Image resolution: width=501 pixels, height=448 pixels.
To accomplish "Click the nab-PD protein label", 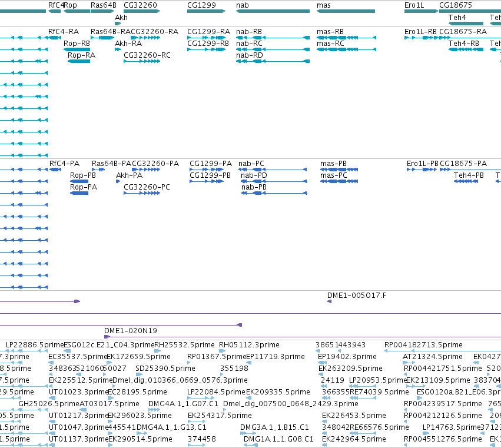I will click(x=254, y=175).
